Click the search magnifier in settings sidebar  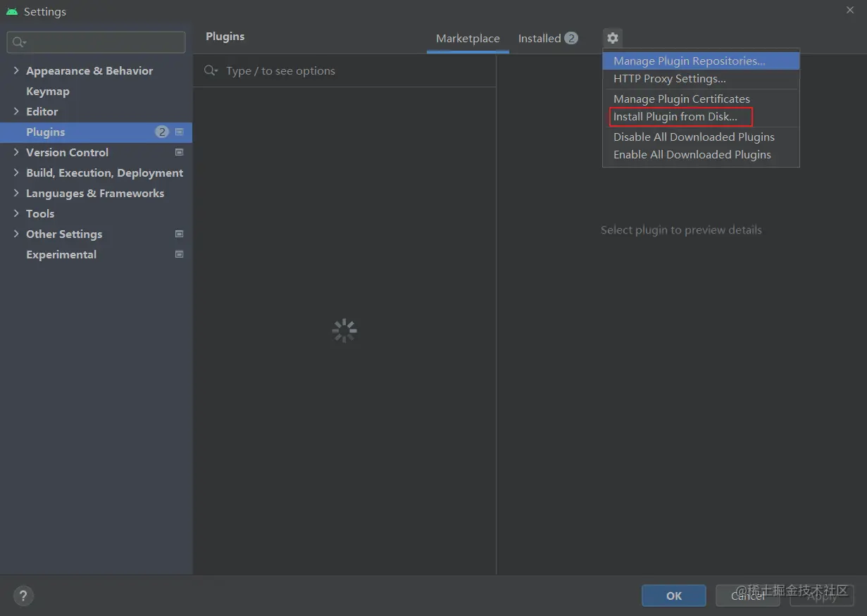(x=18, y=42)
